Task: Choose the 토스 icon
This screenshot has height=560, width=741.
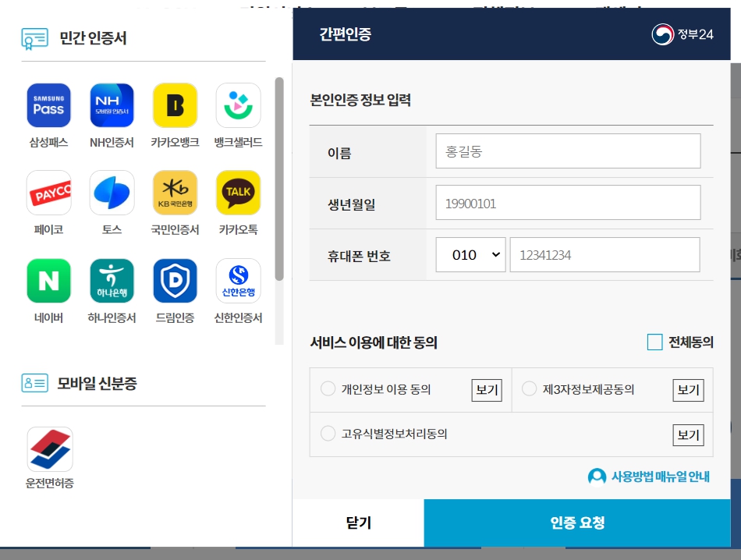Action: point(112,193)
